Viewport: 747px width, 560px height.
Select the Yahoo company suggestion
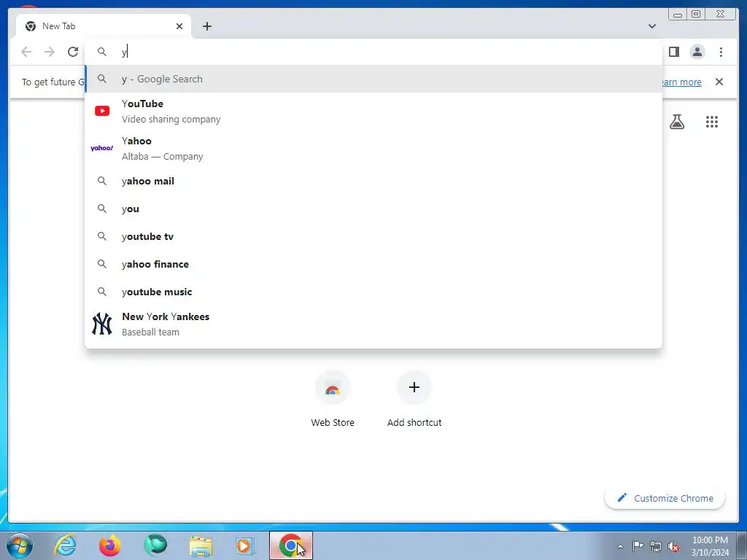(373, 148)
